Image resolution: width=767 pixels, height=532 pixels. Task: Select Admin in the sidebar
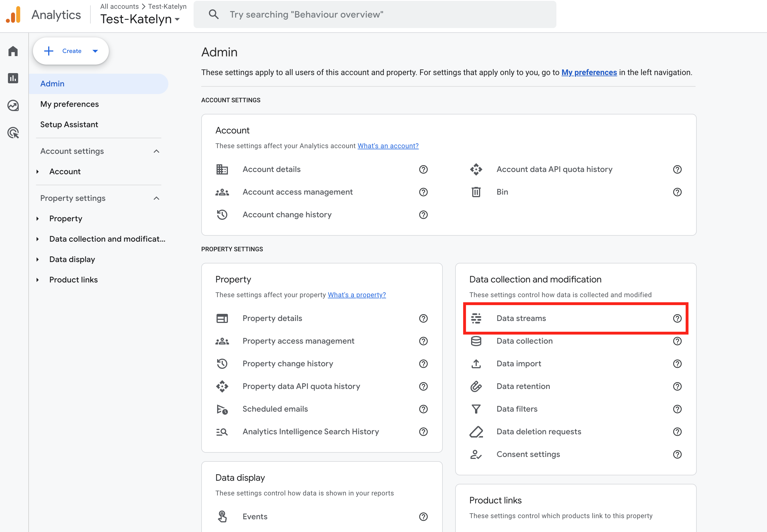(x=99, y=84)
